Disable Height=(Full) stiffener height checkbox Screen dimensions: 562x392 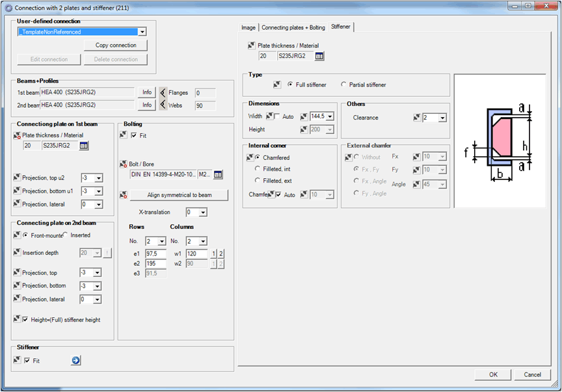pyautogui.click(x=25, y=320)
